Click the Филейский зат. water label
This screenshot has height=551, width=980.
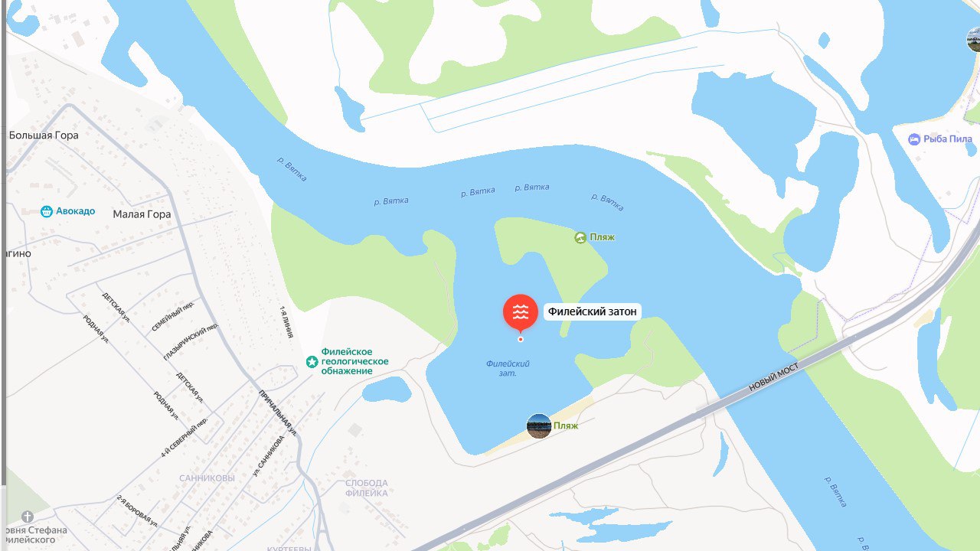coord(508,368)
